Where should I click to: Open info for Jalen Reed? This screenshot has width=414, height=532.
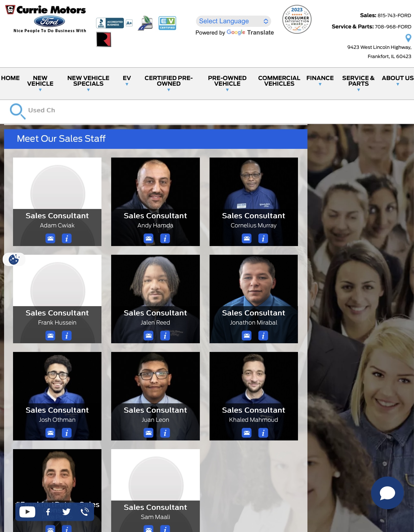[165, 336]
